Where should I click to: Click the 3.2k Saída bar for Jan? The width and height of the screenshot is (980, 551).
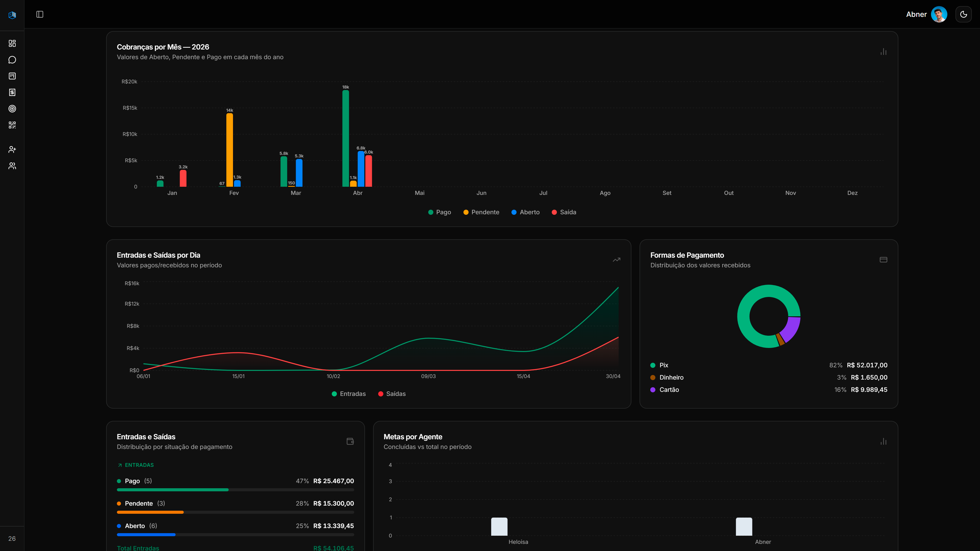tap(183, 178)
